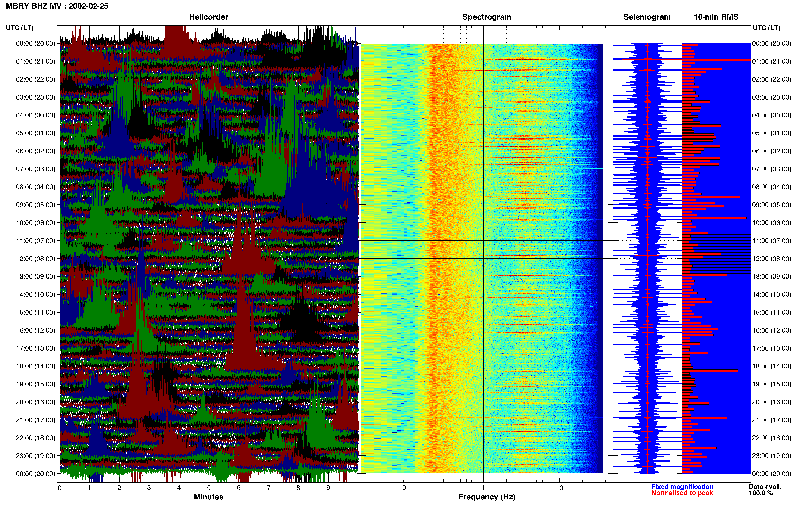Select the left "23:00 (19:00)" time label
Viewport: 812px width, 508px height.
click(x=36, y=456)
